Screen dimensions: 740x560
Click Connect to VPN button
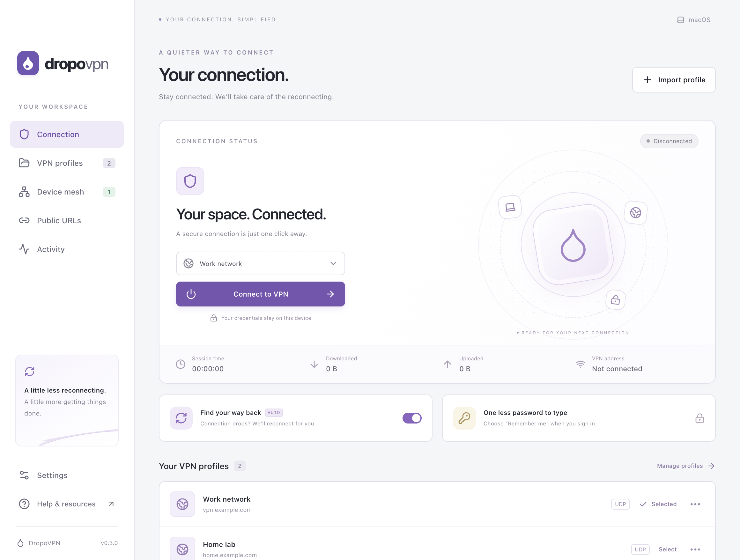click(260, 294)
